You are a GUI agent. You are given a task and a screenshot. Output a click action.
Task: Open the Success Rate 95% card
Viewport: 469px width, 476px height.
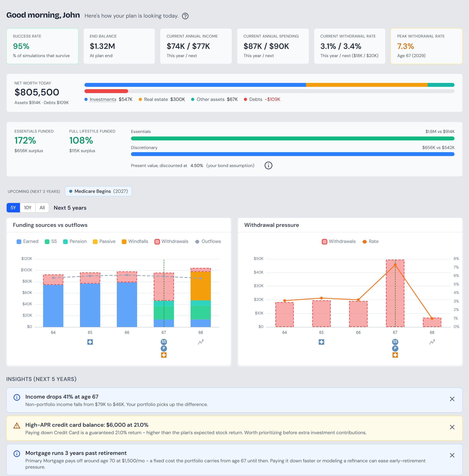[42, 46]
